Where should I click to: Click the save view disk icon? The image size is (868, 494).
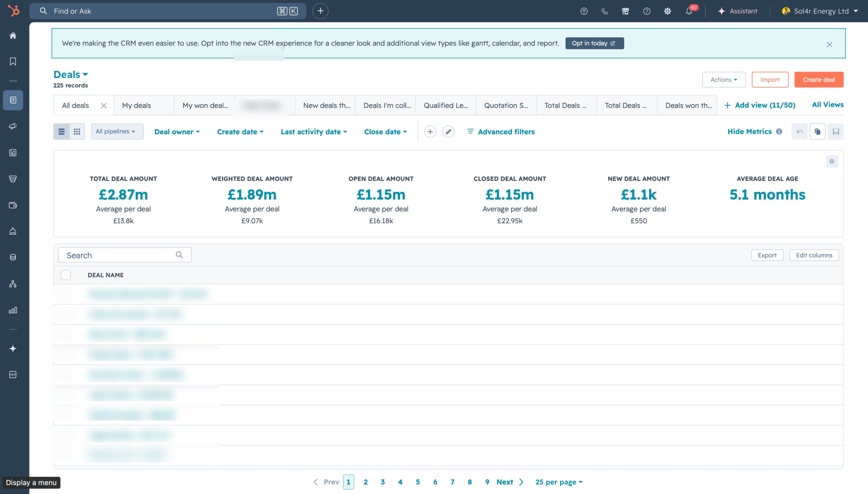click(x=836, y=132)
